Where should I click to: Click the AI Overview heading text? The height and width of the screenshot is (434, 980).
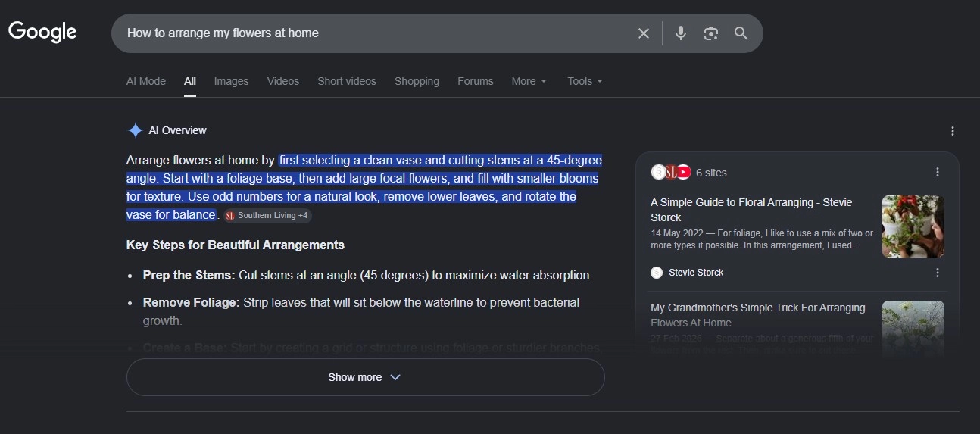coord(177,130)
